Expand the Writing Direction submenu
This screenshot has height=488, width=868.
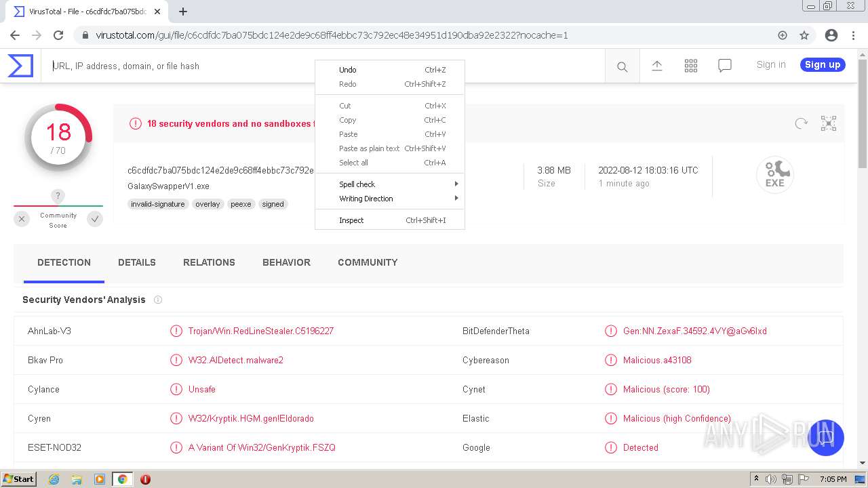click(390, 199)
